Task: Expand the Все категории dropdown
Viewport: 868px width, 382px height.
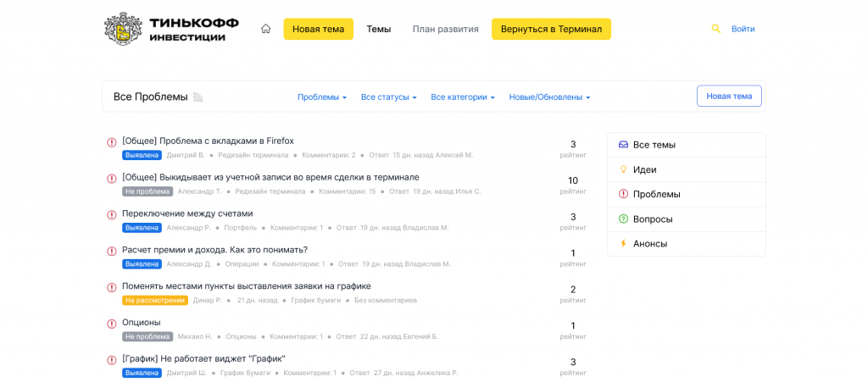Action: 463,97
